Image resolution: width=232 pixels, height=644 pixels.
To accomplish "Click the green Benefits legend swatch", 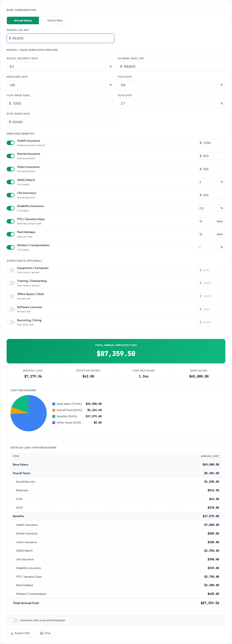I will [54, 416].
